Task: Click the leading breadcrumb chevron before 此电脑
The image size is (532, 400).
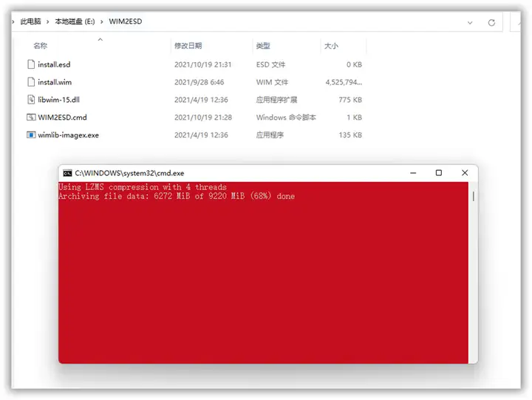Action: [x=13, y=21]
